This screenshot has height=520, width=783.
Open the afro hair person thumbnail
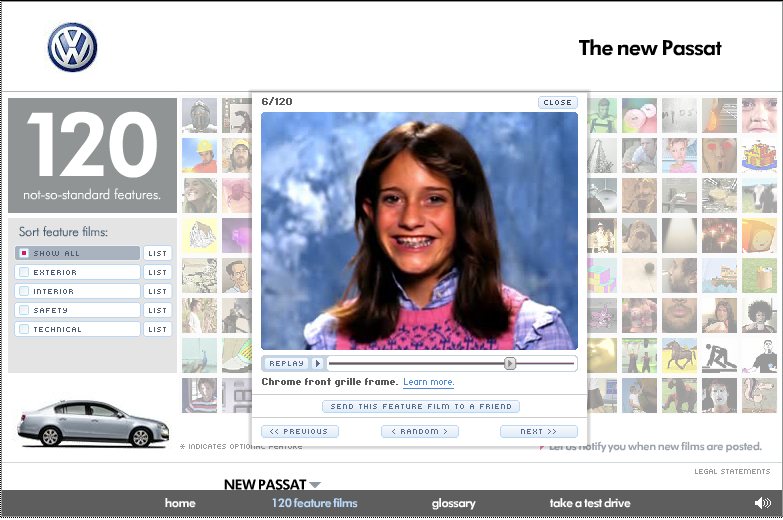pos(759,315)
